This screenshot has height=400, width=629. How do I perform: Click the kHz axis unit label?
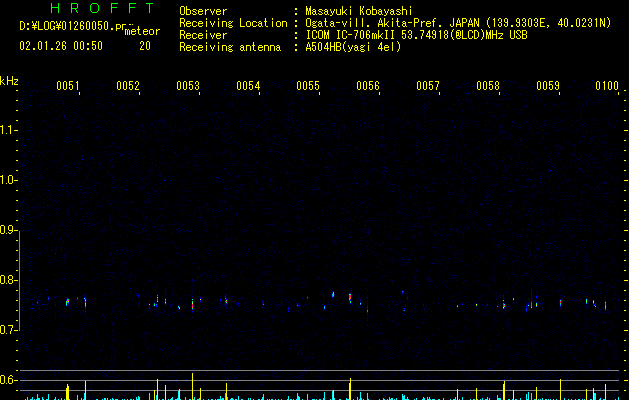[9, 81]
